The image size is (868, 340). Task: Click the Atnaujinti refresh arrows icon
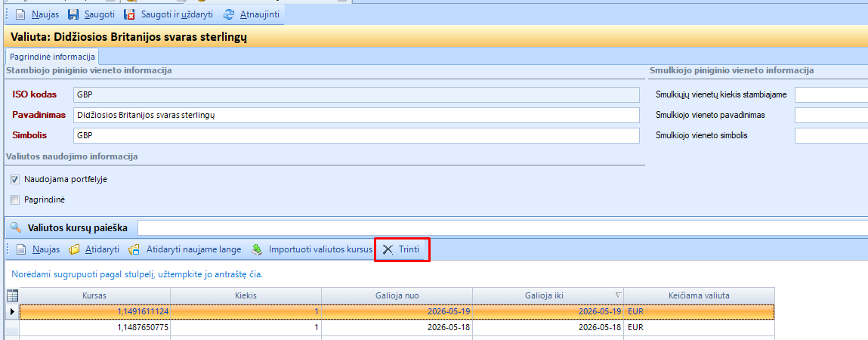pyautogui.click(x=229, y=14)
